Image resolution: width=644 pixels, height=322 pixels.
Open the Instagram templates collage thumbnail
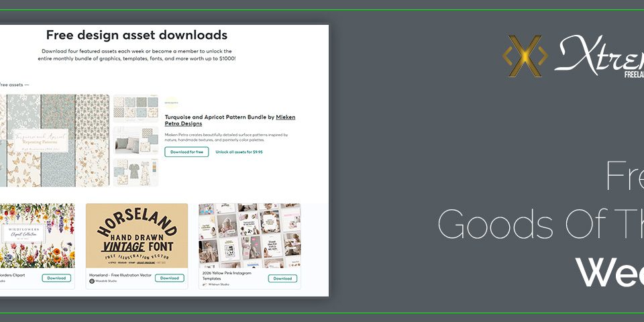pyautogui.click(x=250, y=235)
